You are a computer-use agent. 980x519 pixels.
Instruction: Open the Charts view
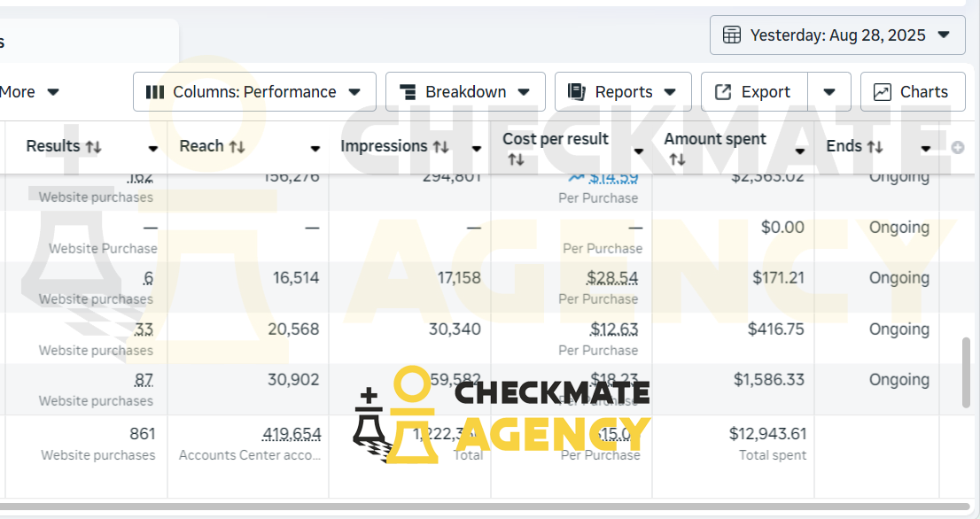[913, 92]
